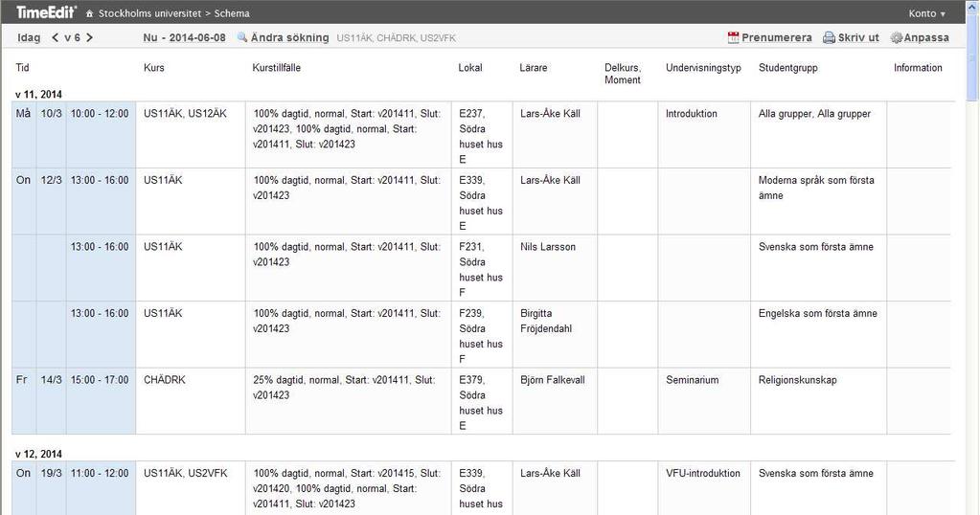
Task: Click teacher Nils Larsson
Action: pos(548,247)
